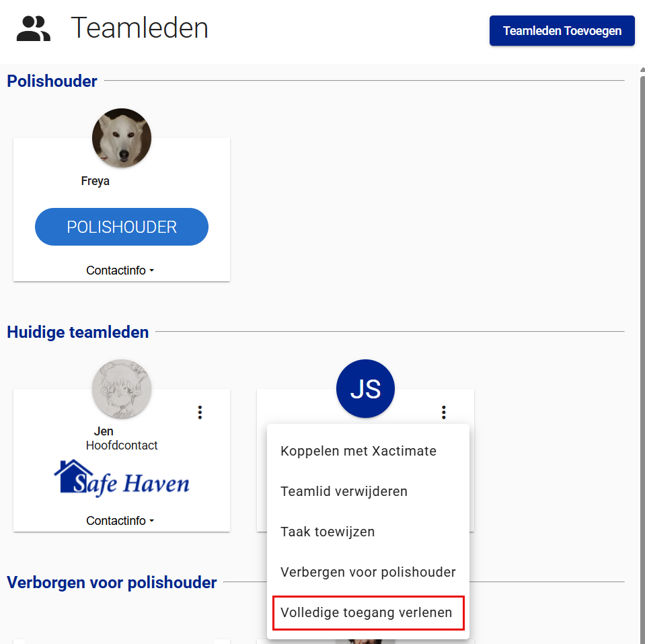Click the Polishouder section heading
The width and height of the screenshot is (645, 644).
point(52,81)
